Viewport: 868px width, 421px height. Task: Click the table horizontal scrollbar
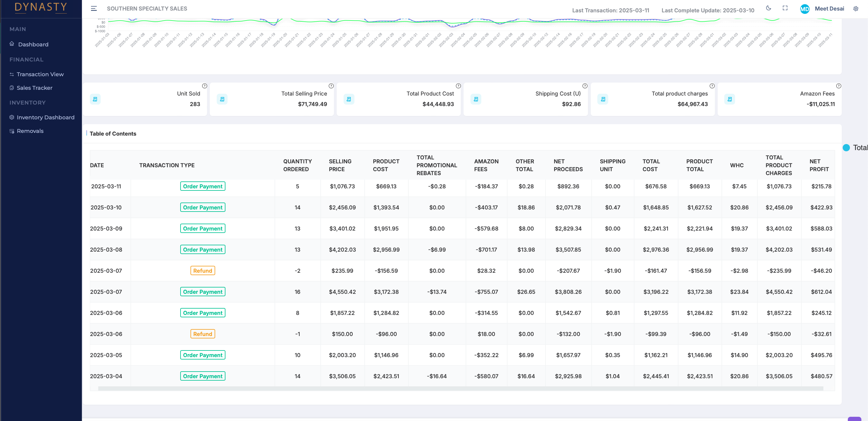(x=460, y=389)
